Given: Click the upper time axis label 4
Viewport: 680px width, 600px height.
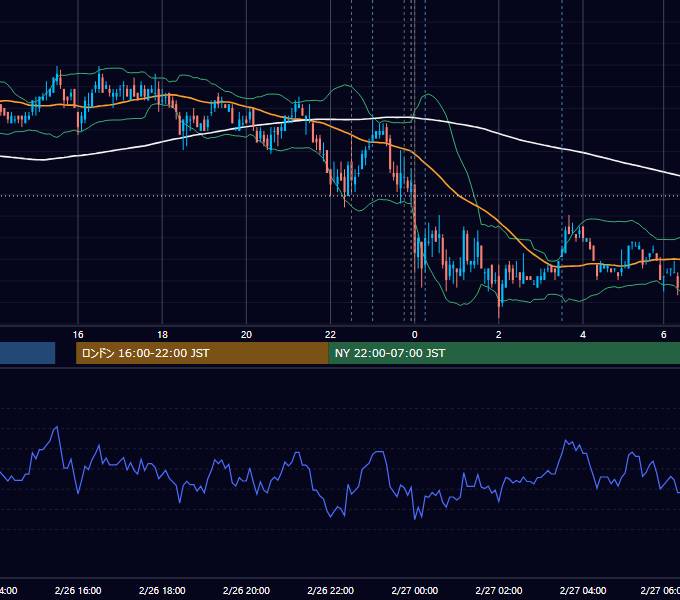Looking at the screenshot, I should (x=583, y=335).
